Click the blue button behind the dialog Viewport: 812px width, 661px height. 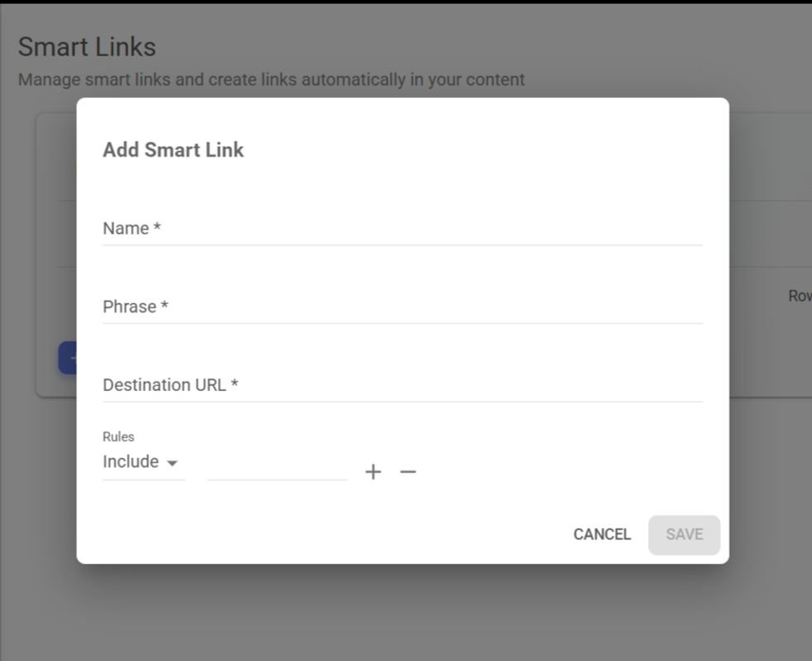pyautogui.click(x=67, y=358)
